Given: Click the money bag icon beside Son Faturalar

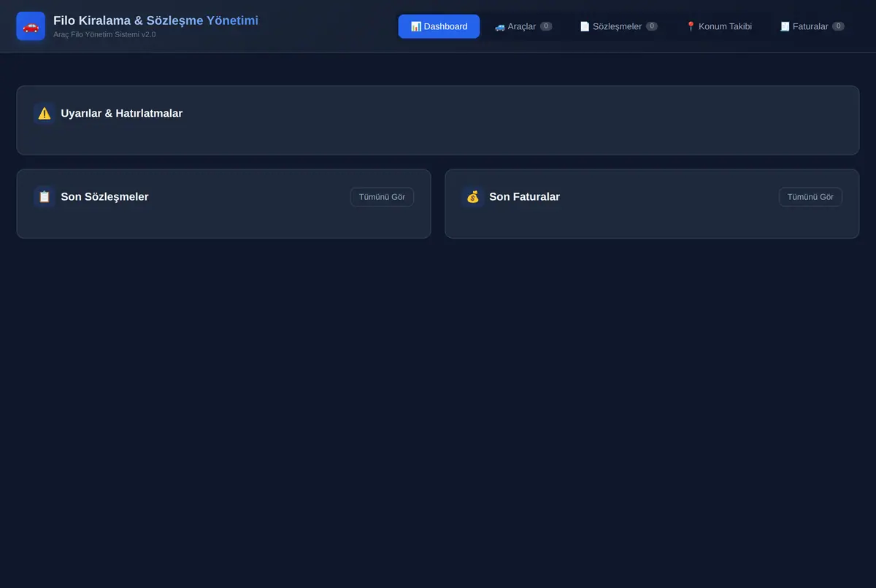Looking at the screenshot, I should pyautogui.click(x=473, y=196).
